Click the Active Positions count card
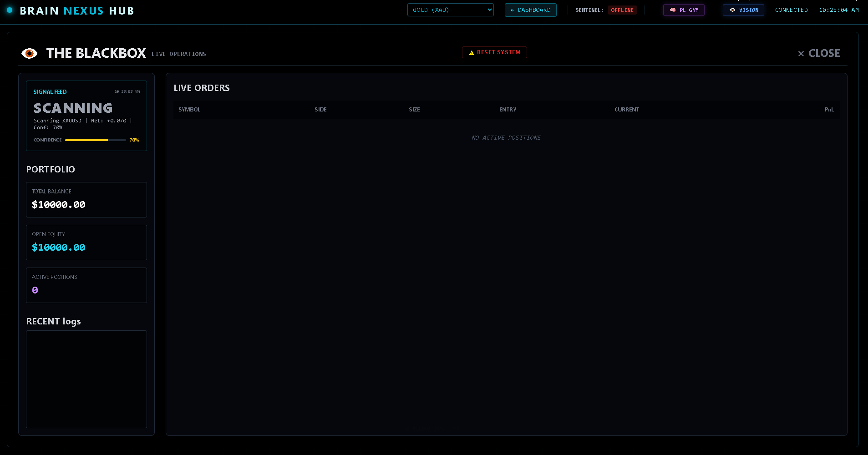Image resolution: width=868 pixels, height=455 pixels. pos(86,285)
